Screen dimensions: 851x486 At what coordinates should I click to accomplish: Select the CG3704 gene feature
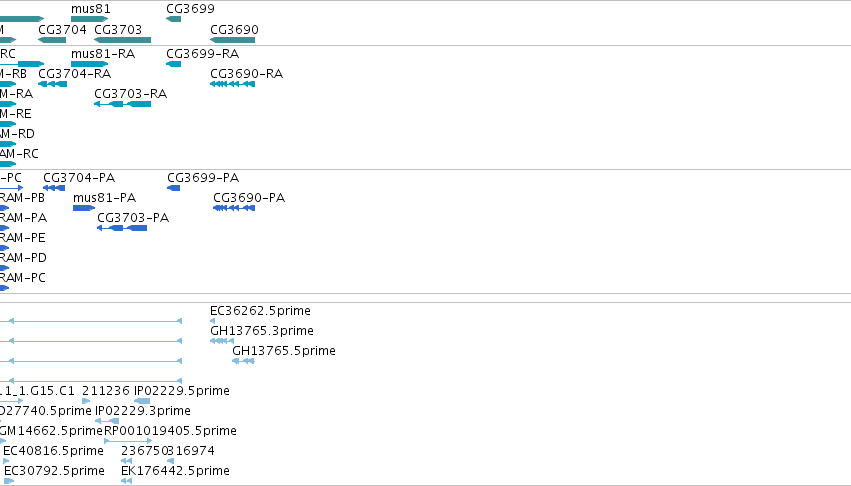[x=52, y=40]
